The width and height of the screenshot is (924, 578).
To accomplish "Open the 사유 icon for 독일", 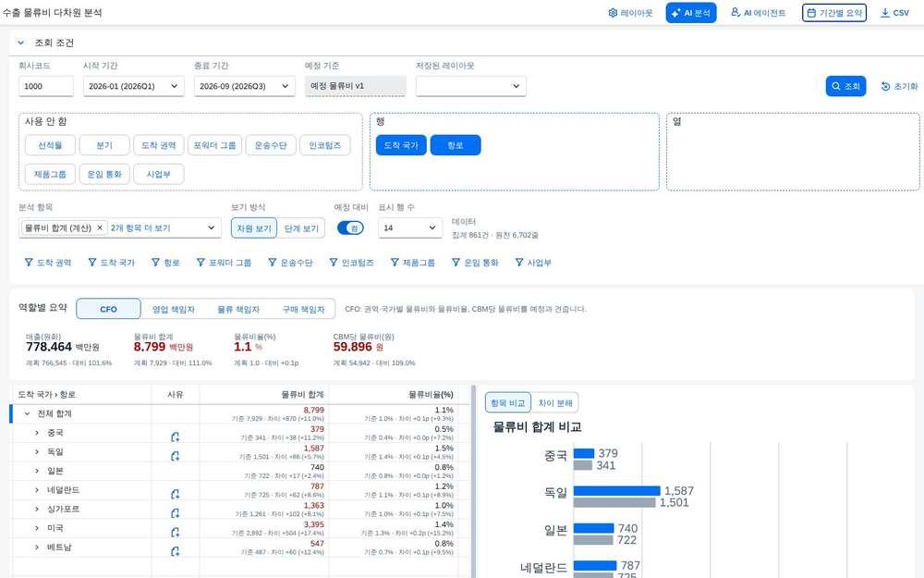I will tap(175, 456).
